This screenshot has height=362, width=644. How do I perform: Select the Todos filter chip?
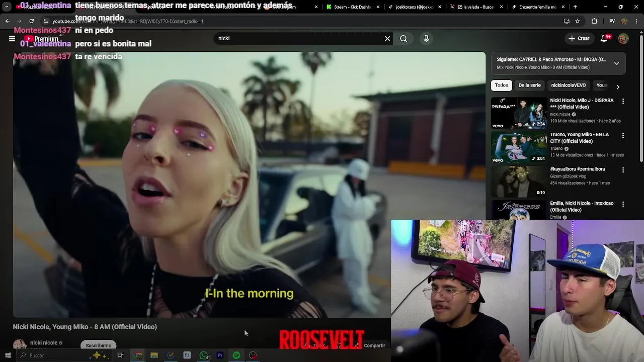tap(501, 85)
